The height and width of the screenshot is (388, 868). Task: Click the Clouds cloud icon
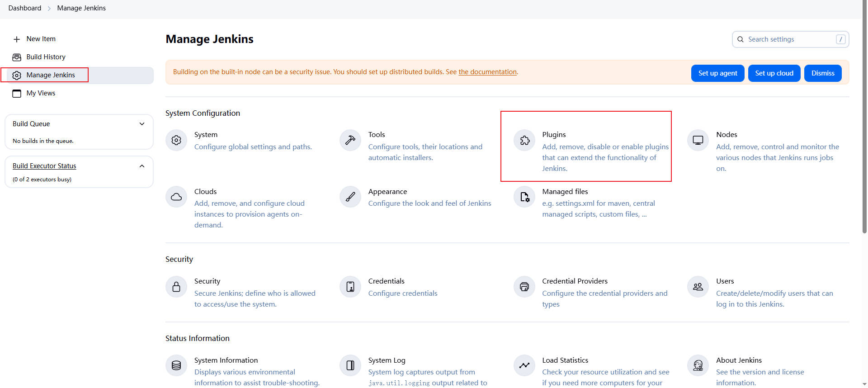[176, 197]
